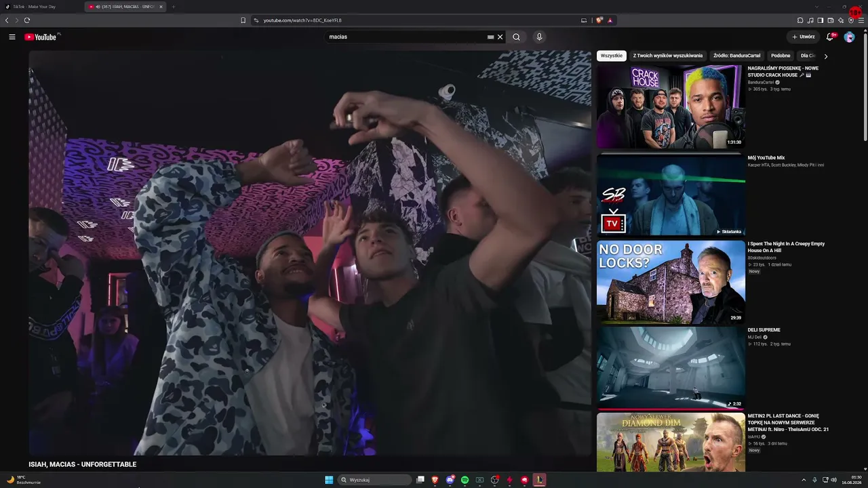Viewport: 868px width, 488px height.
Task: Open the weather widget showing 18°C
Action: tap(24, 480)
